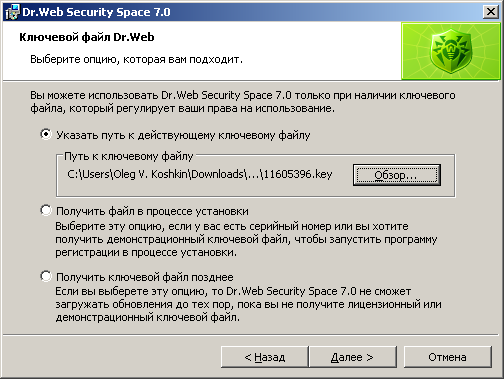Click the description about 'загружать обновления'
The height and width of the screenshot is (379, 504).
point(248,304)
